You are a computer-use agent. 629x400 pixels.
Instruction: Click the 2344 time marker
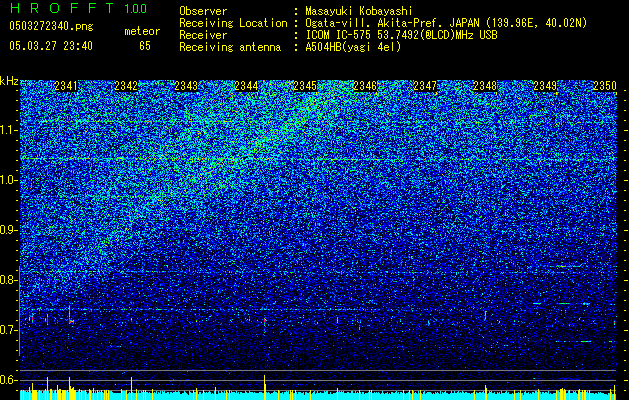click(x=246, y=86)
